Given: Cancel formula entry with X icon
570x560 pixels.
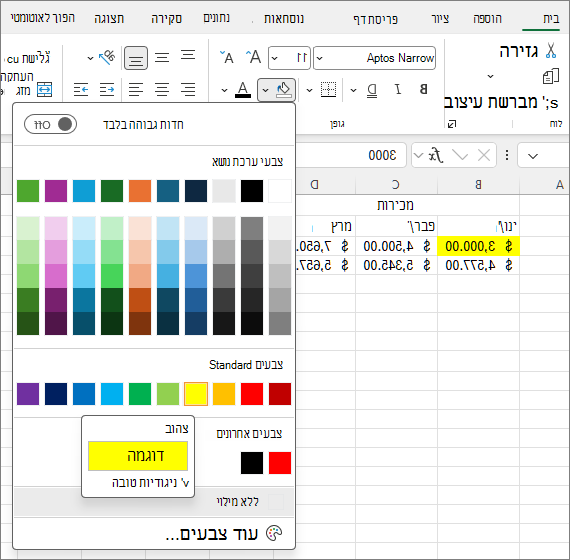Looking at the screenshot, I should (x=484, y=156).
